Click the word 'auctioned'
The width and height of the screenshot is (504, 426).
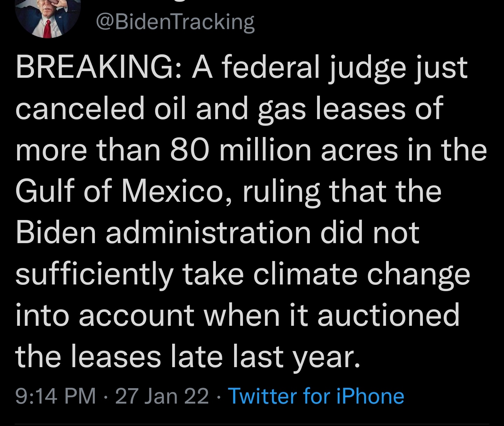coord(388,315)
